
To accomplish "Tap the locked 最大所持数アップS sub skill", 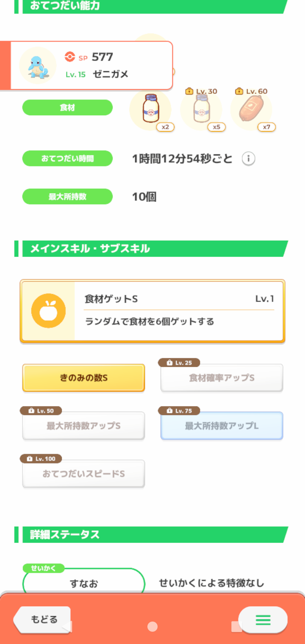I will pyautogui.click(x=83, y=426).
